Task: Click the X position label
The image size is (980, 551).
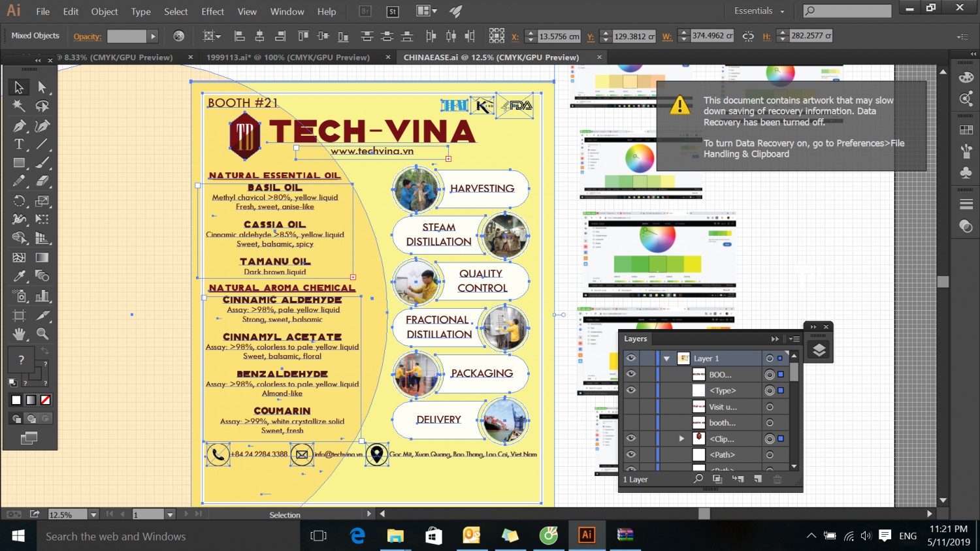Action: pyautogui.click(x=515, y=37)
